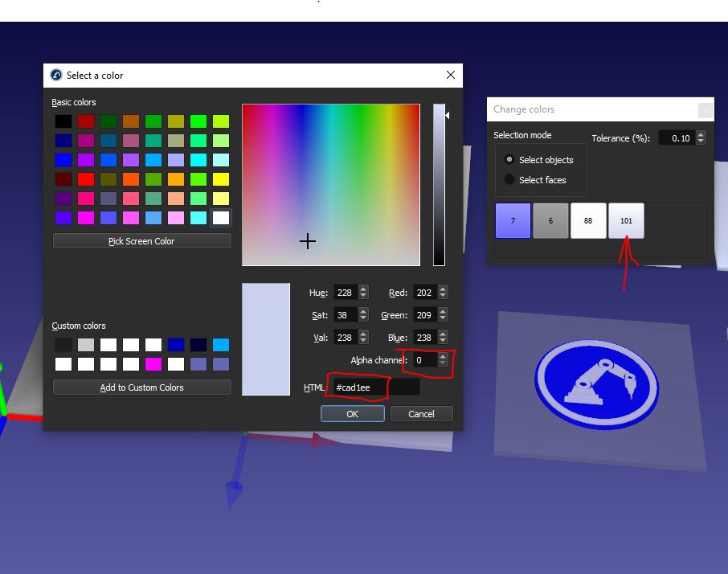Image resolution: width=728 pixels, height=574 pixels.
Task: Confirm color with the OK button
Action: pyautogui.click(x=352, y=414)
